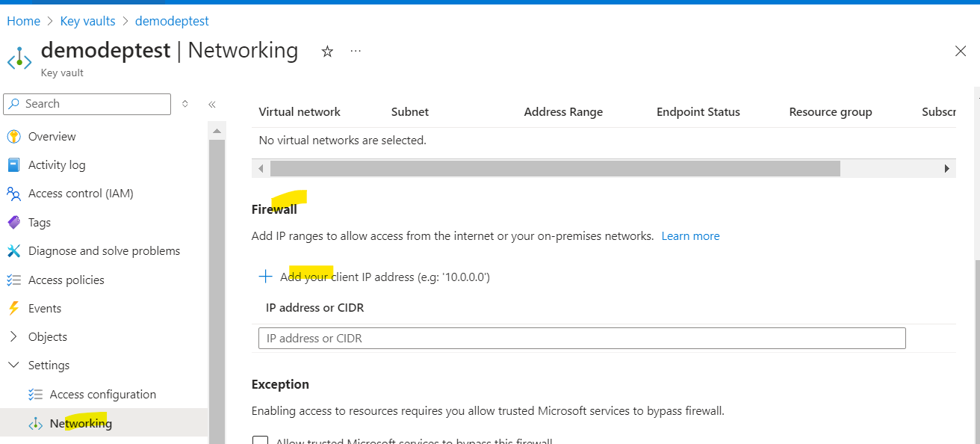Click the Virtual network column header
Screen dimensions: 980x444
(x=300, y=112)
